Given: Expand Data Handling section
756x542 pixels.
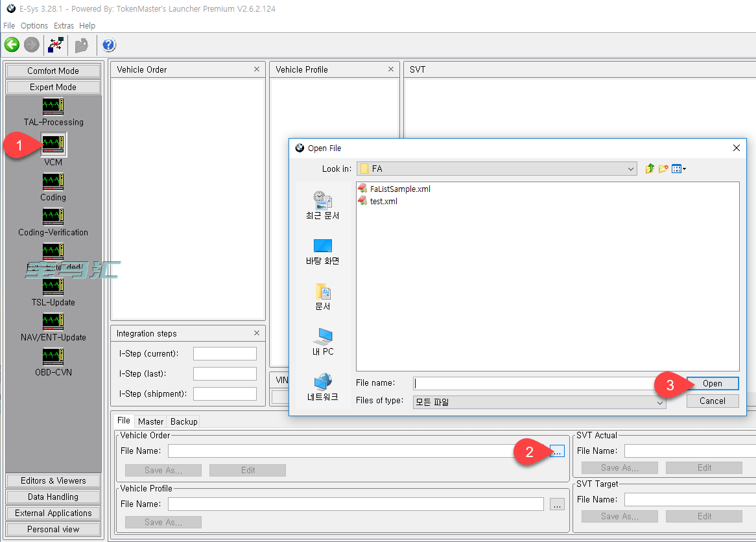Looking at the screenshot, I should point(53,497).
